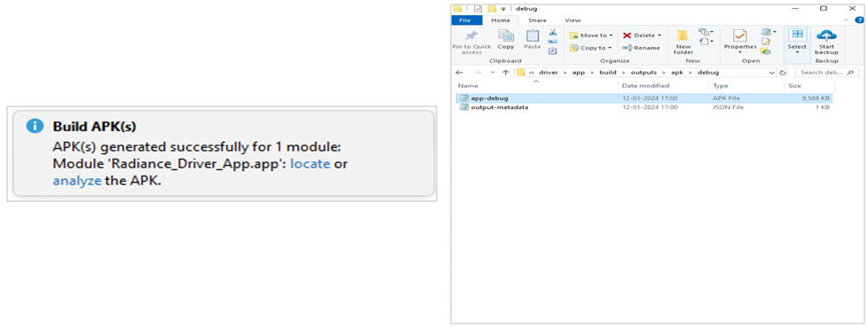Click the Paste clipboard icon

coord(532,36)
